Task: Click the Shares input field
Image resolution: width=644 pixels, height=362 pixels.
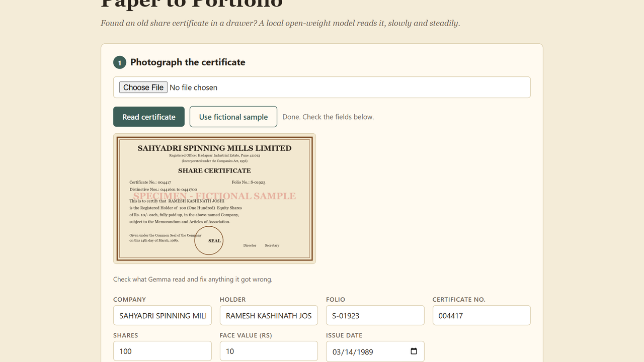Action: [x=163, y=351]
